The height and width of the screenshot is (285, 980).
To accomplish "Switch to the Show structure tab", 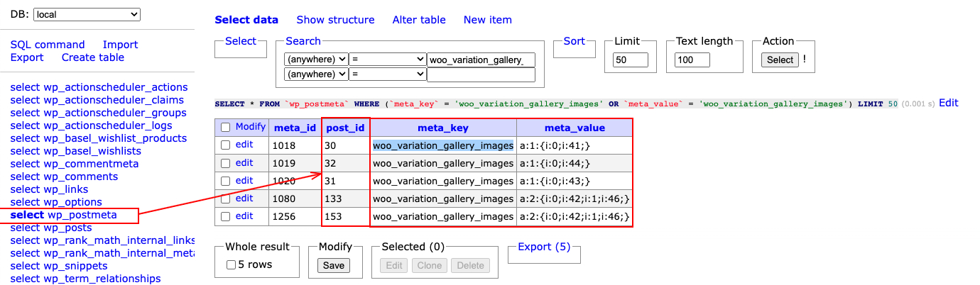I will coord(335,20).
